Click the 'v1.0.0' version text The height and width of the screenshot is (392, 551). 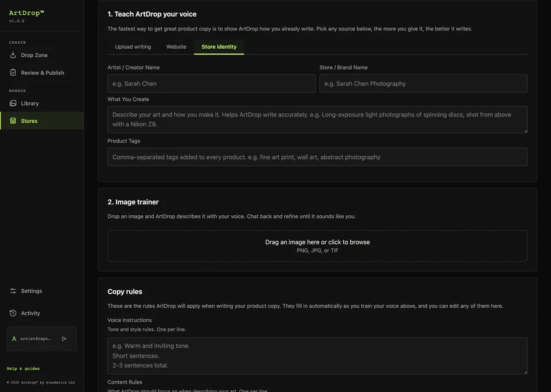(17, 21)
